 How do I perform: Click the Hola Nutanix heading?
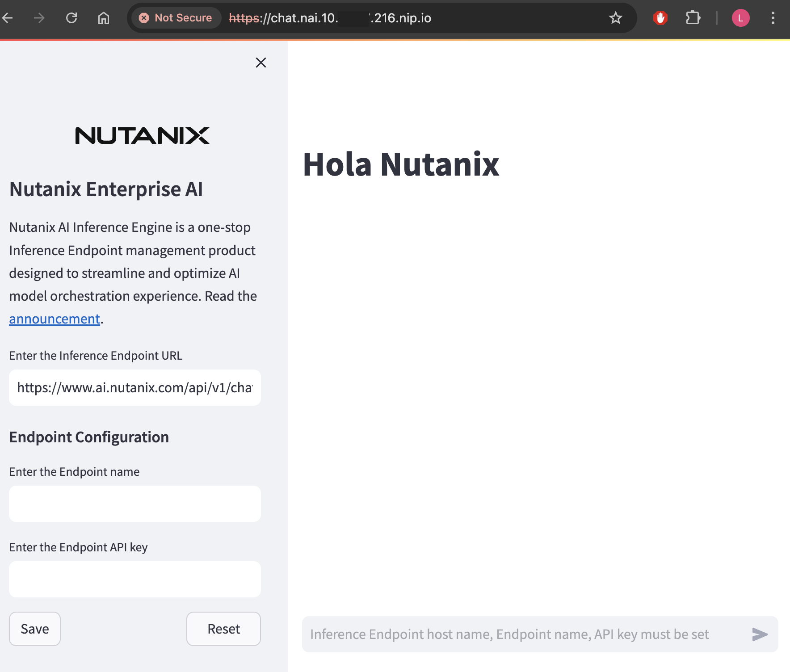[x=401, y=164]
